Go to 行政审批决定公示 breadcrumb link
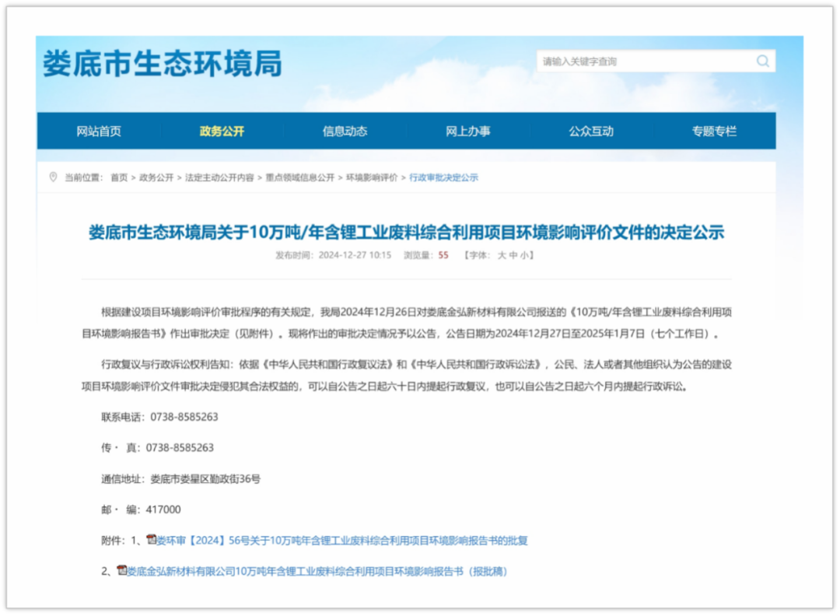 tap(443, 178)
